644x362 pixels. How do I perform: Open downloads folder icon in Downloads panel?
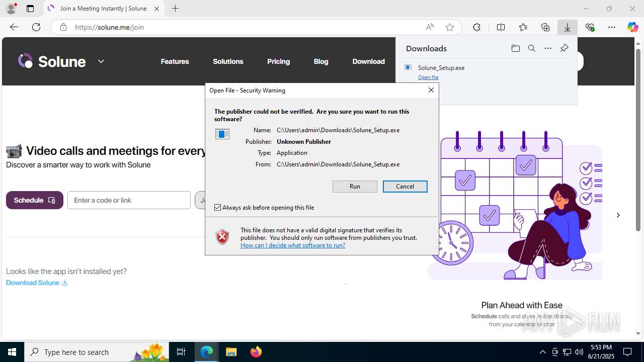tap(515, 48)
